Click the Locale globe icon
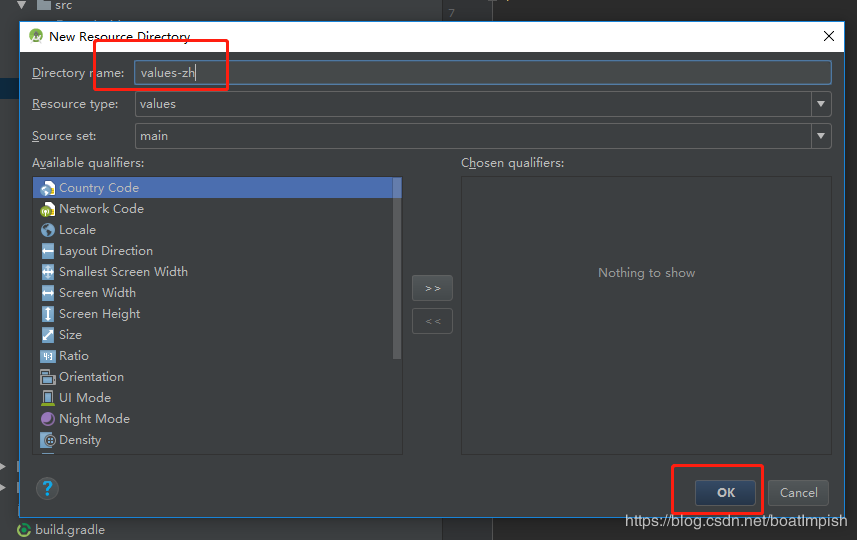Viewport: 857px width, 540px height. click(x=48, y=230)
